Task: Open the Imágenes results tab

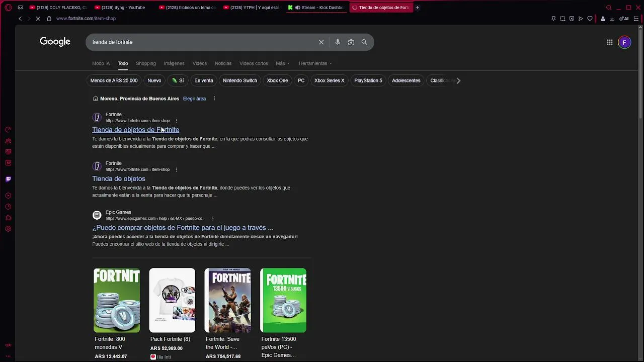Action: 174,63
